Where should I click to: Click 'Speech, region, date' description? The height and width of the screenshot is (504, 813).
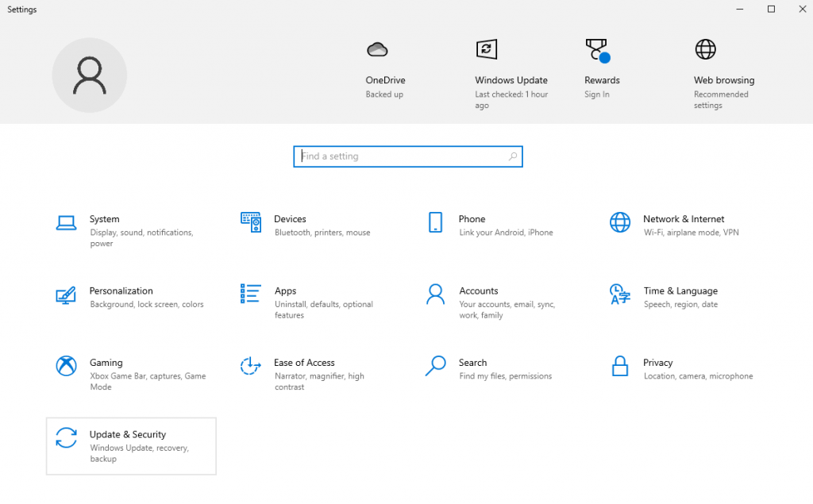pos(680,304)
